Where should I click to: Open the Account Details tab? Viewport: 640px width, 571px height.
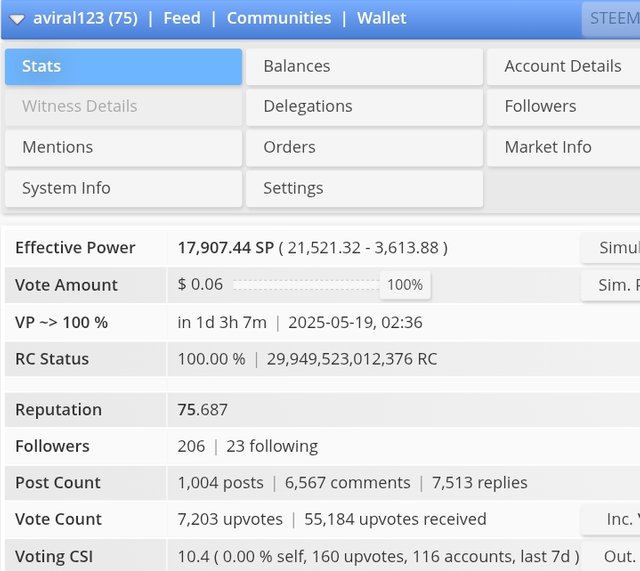pyautogui.click(x=563, y=67)
